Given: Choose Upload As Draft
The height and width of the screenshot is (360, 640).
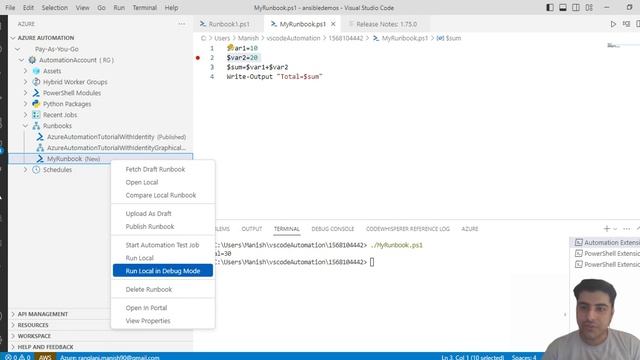Looking at the screenshot, I should (x=162, y=213).
